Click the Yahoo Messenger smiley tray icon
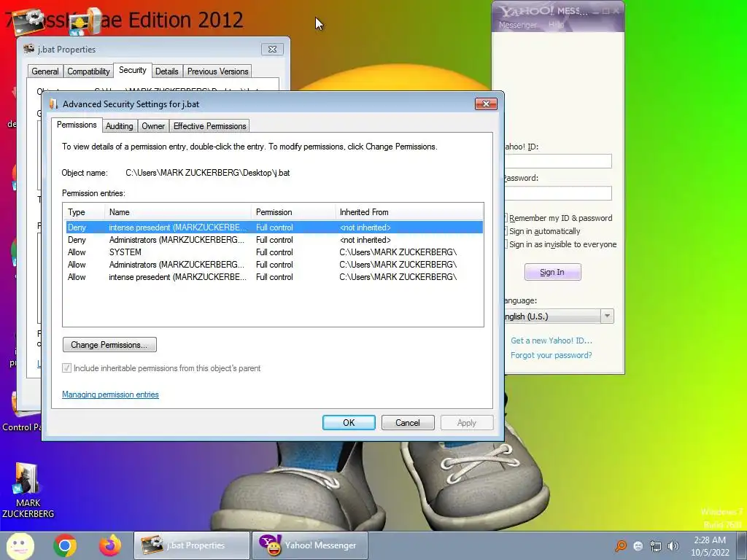747x560 pixels. pos(638,546)
